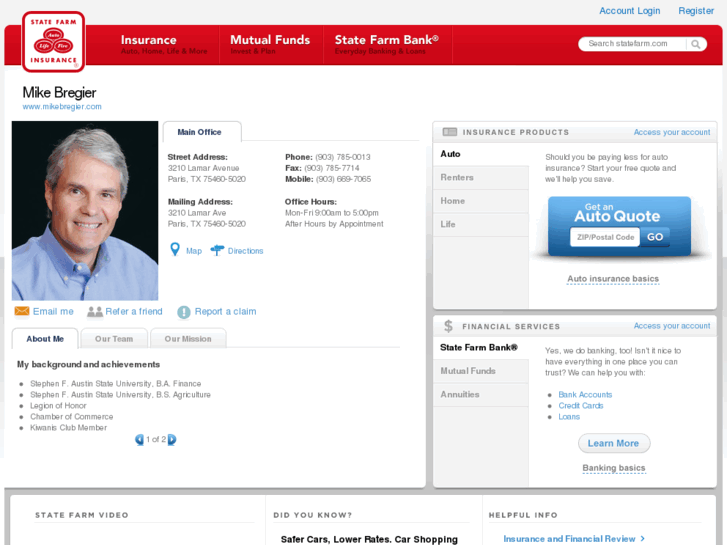Select the Life insurance product tab

[x=481, y=224]
